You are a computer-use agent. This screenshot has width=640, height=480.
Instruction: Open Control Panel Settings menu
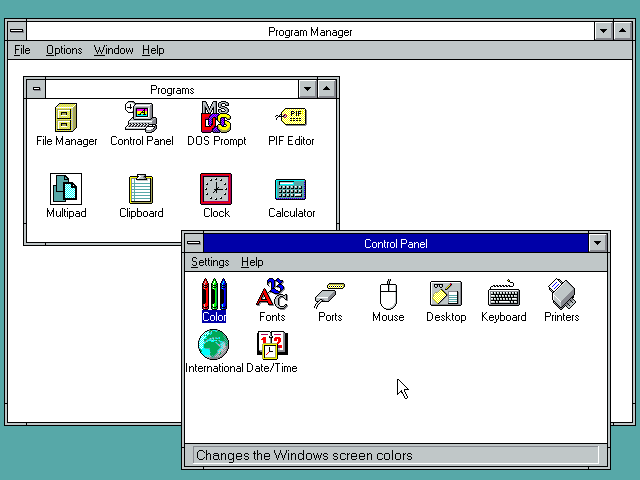click(210, 262)
